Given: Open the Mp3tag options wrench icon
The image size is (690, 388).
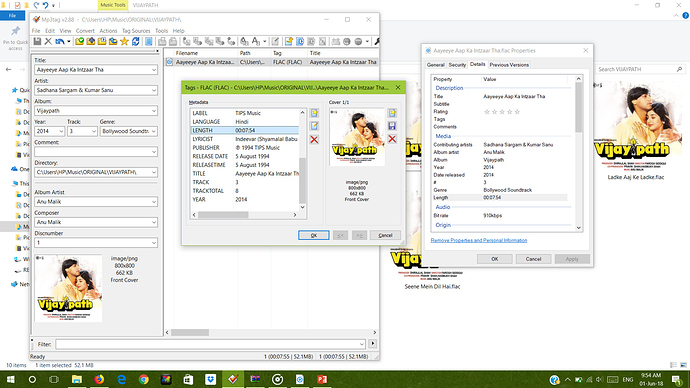Looking at the screenshot, I should coord(377,41).
